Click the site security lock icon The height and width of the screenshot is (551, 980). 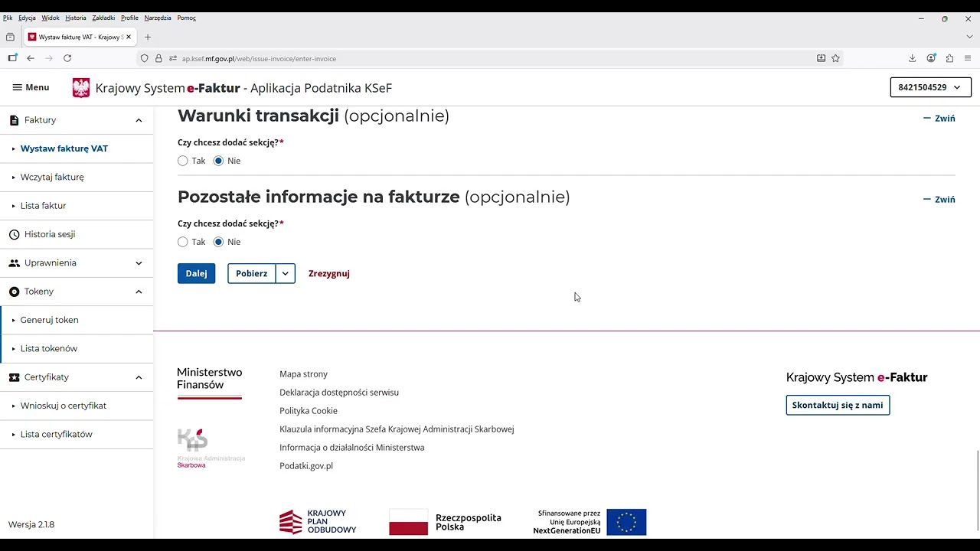[x=158, y=58]
